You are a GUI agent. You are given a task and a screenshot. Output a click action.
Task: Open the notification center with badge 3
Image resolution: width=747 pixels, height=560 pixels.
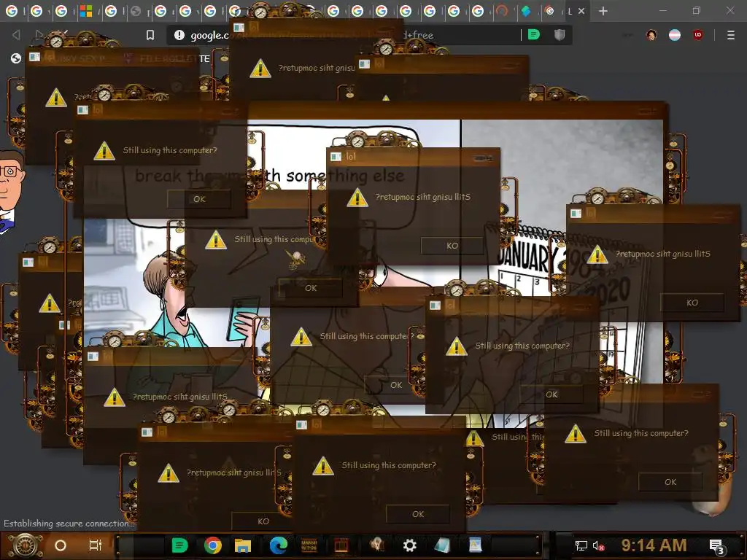click(718, 546)
